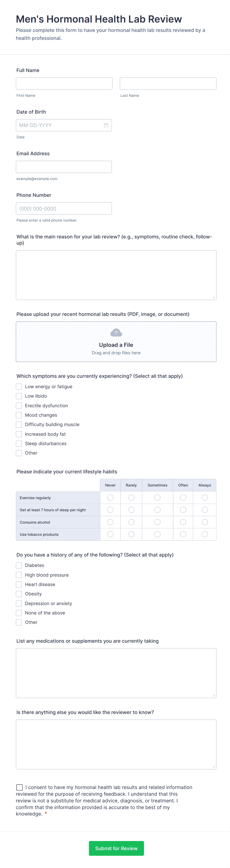Screen dimensions: 230x868
Task: Select Often for Use tobacco products
Action: 183,534
